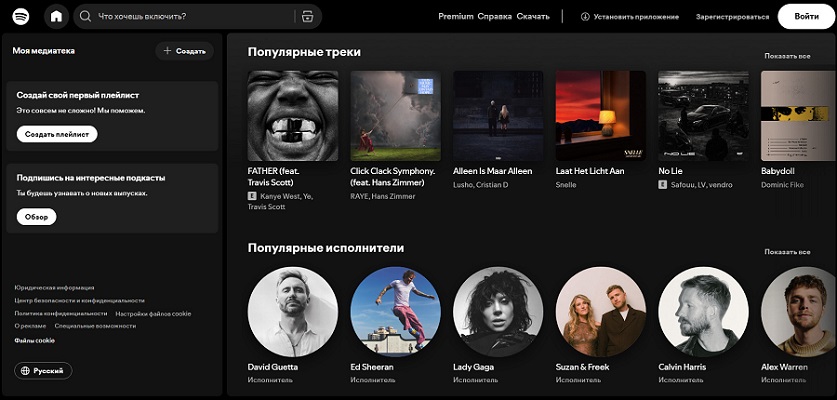Click Показать все for Популярные треки

pyautogui.click(x=787, y=56)
